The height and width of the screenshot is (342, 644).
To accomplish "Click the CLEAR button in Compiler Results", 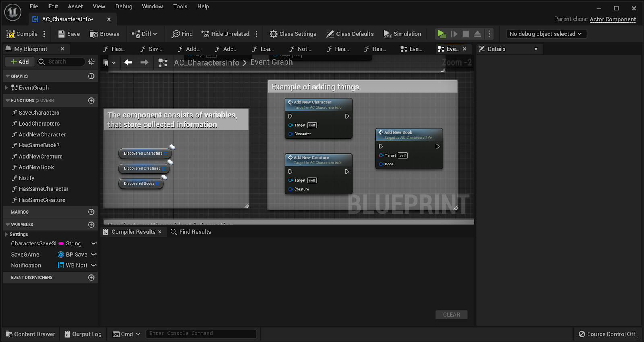I will click(x=452, y=315).
